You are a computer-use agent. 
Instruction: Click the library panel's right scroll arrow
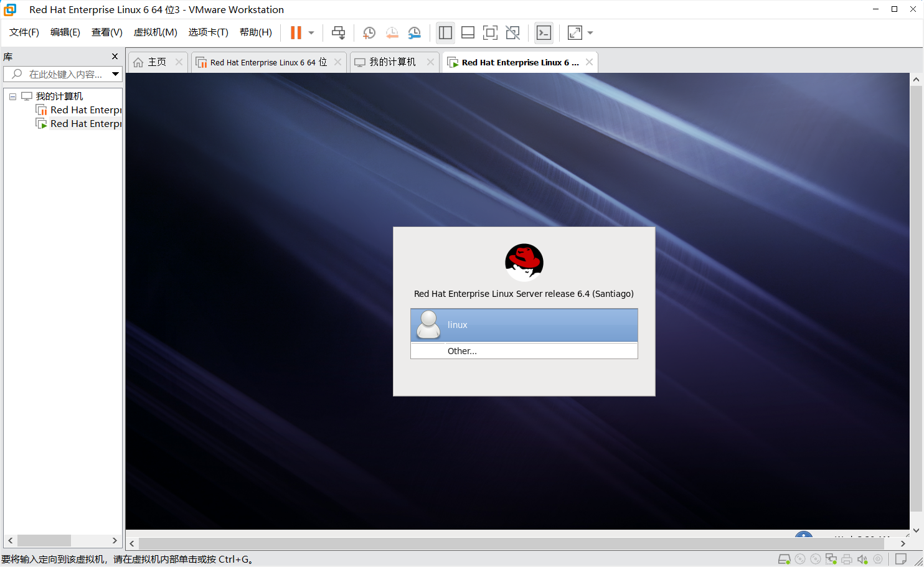pyautogui.click(x=115, y=540)
